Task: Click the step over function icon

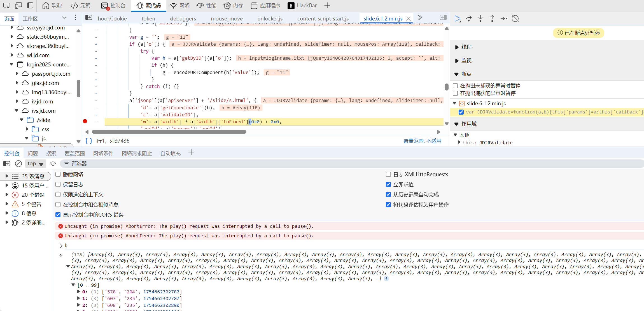Action: pyautogui.click(x=469, y=19)
